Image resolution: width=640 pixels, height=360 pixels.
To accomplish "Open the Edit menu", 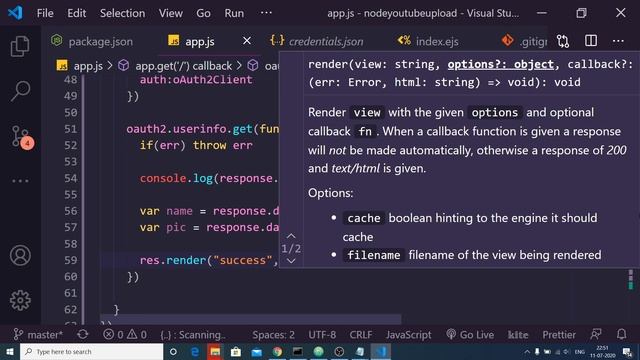I will click(76, 13).
